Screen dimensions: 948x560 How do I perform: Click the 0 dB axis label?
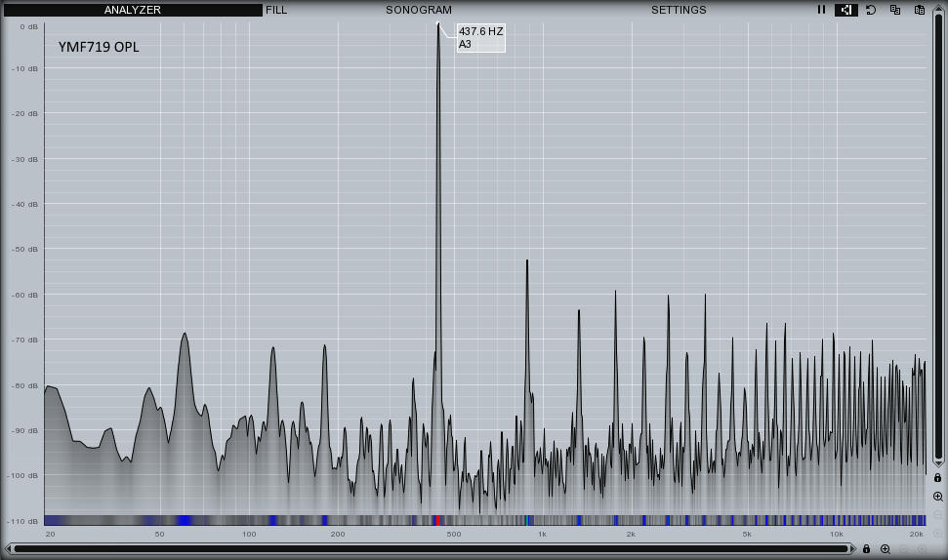click(28, 26)
